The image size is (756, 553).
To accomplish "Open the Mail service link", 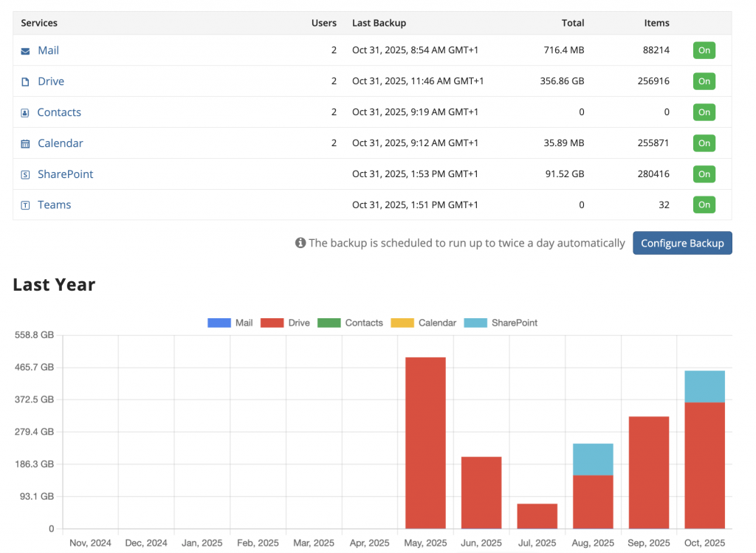I will 48,51.
